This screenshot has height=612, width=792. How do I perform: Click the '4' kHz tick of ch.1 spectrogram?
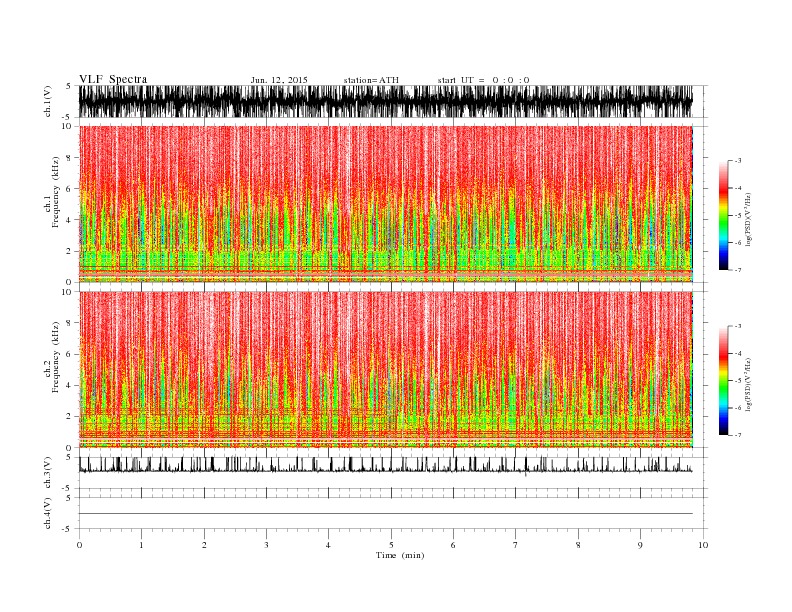click(x=69, y=220)
